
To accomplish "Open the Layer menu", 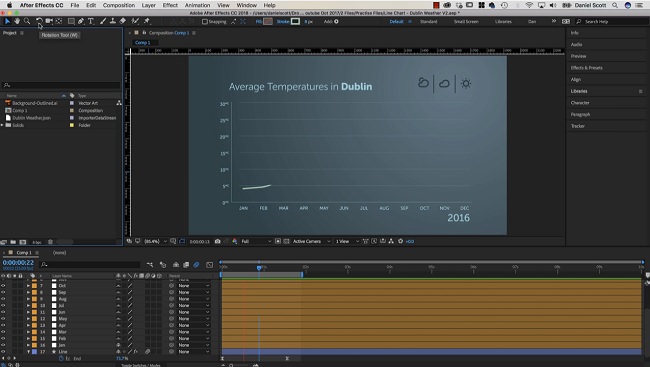I will (148, 5).
